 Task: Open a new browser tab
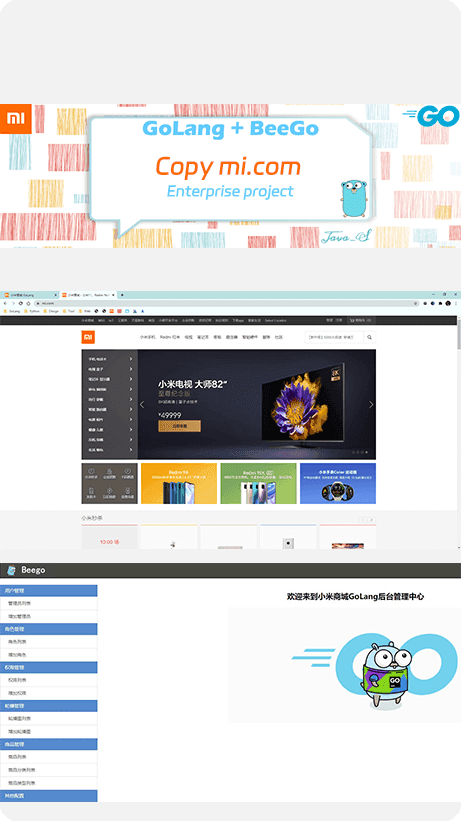(122, 295)
